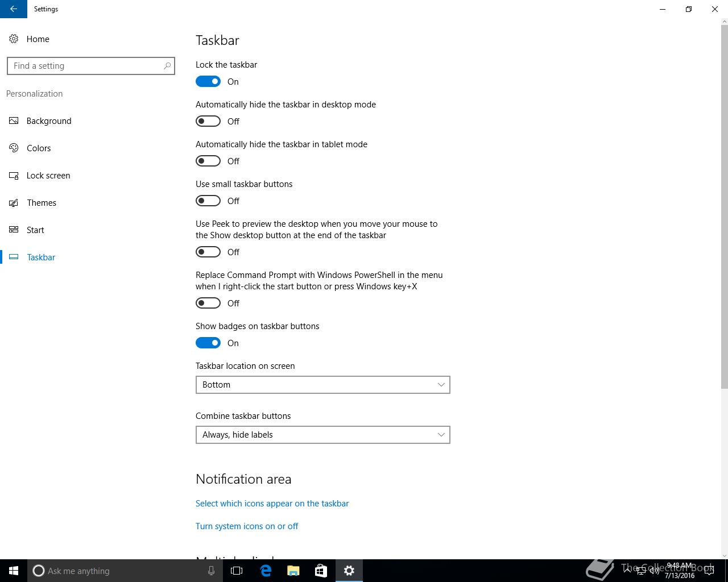Click the Cortana circle icon
The image size is (728, 582).
tap(38, 571)
